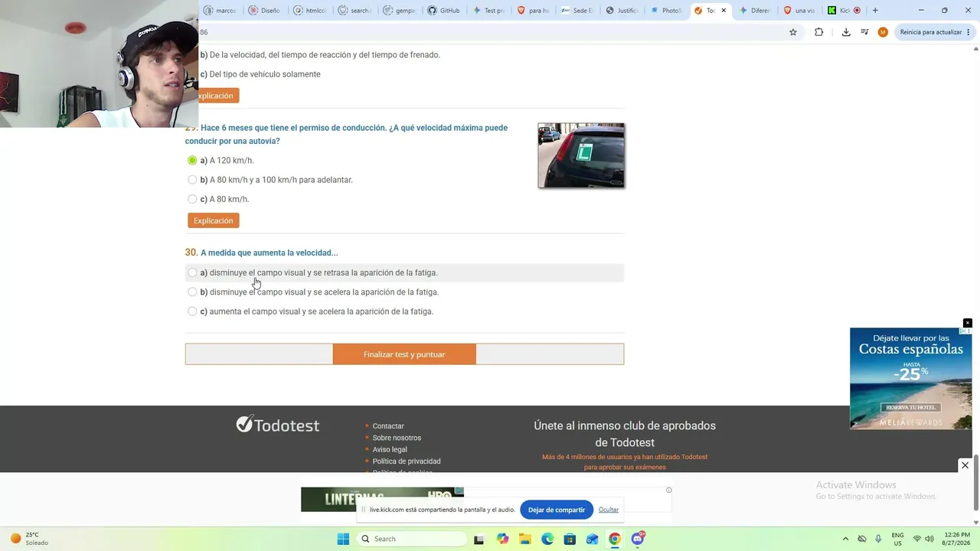Select answer a) A 120 km/h
The height and width of the screenshot is (551, 980).
192,161
